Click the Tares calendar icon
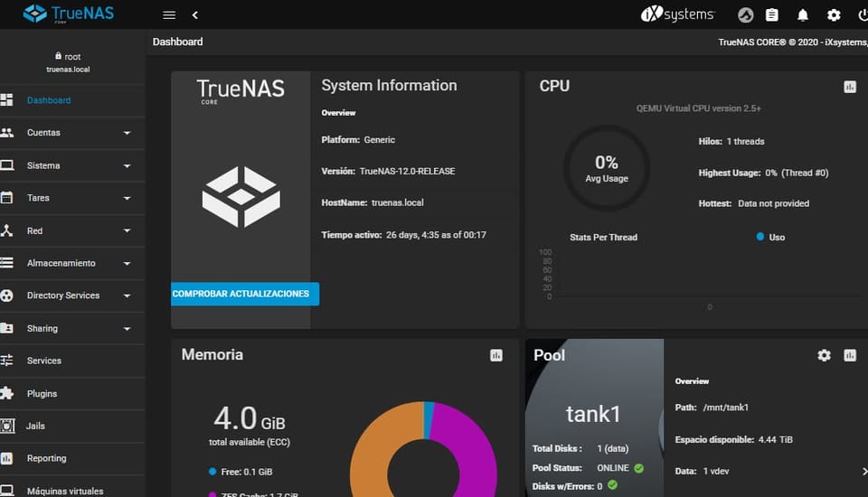Screen dimensions: 868x497 tap(6, 198)
